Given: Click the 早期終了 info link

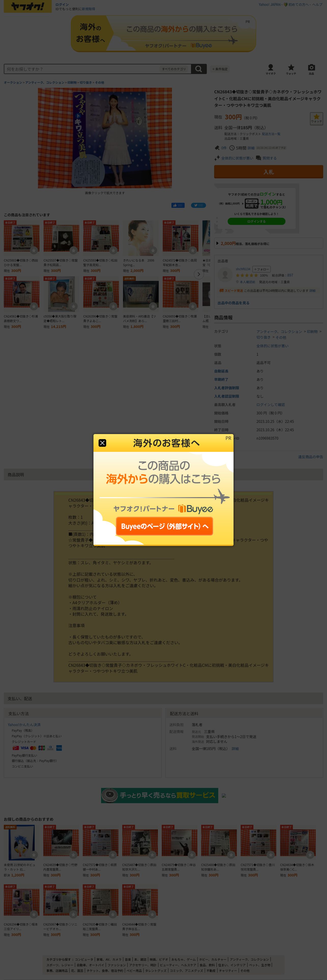Looking at the screenshot, I should coord(221,379).
